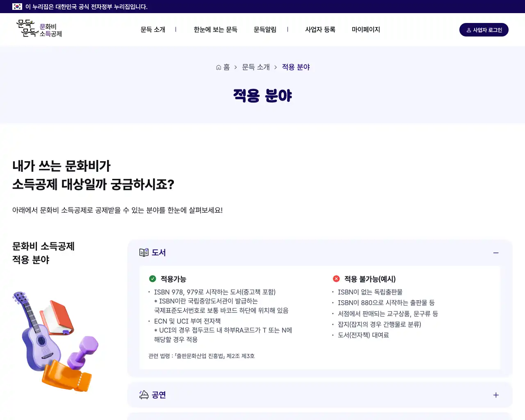Click the megaphone icon beside 공연 heading
525x420 pixels.
click(x=144, y=395)
